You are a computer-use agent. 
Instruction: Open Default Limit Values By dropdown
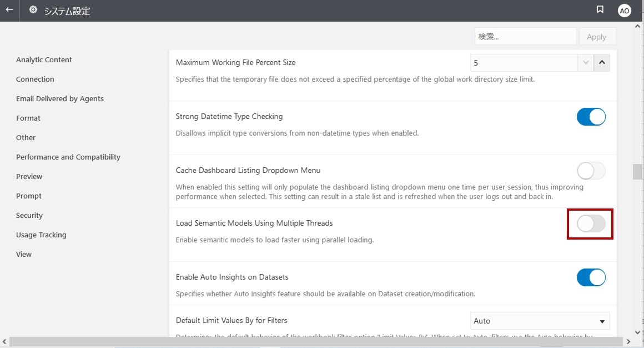(x=540, y=321)
